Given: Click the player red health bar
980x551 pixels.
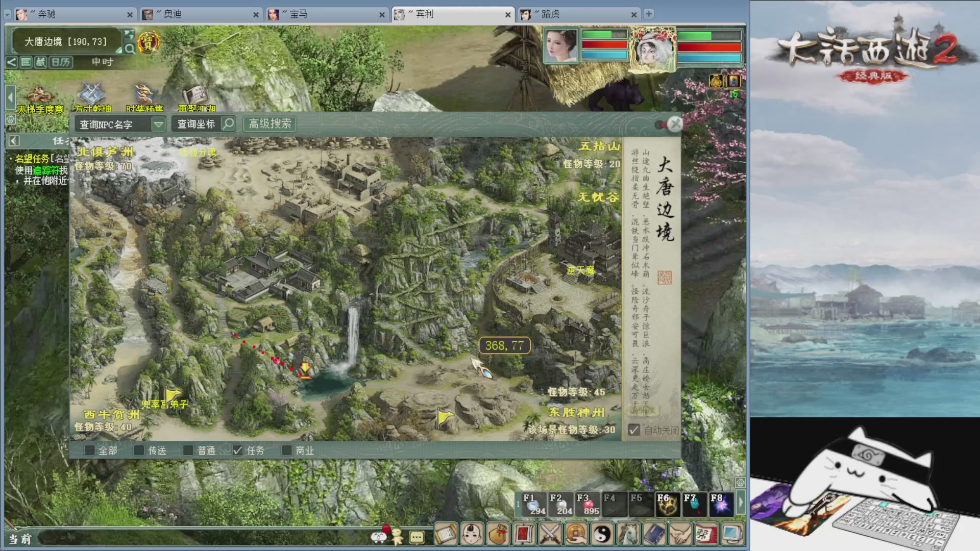Looking at the screenshot, I should coord(604,44).
